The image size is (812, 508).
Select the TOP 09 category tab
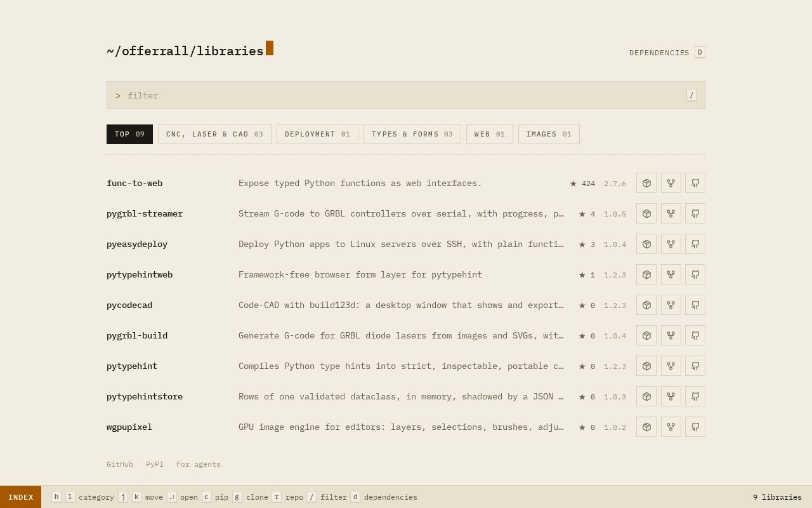pos(129,134)
